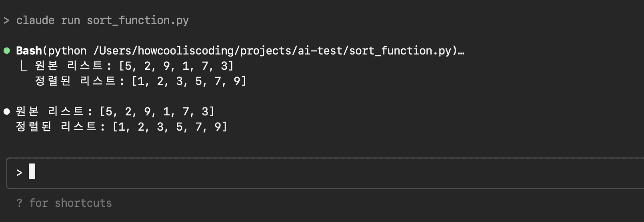644x222 pixels.
Task: Click 'claude run sort_function.py' command text
Action: point(102,20)
